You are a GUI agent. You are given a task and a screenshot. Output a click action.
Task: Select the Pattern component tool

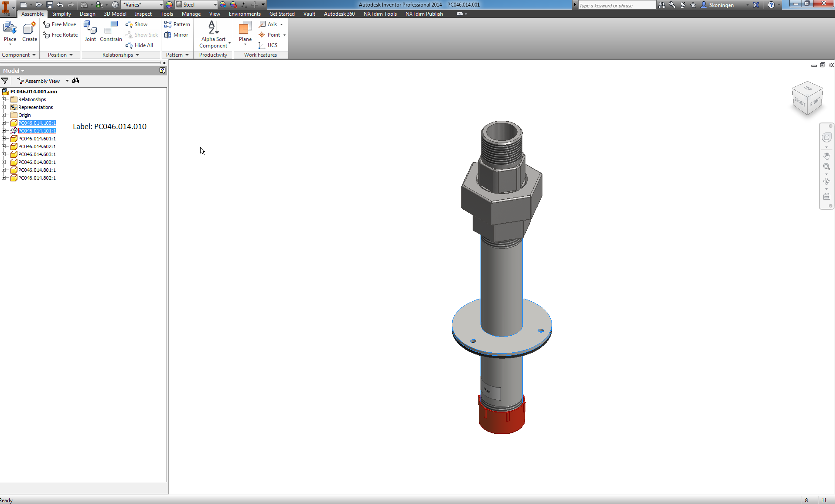point(177,24)
